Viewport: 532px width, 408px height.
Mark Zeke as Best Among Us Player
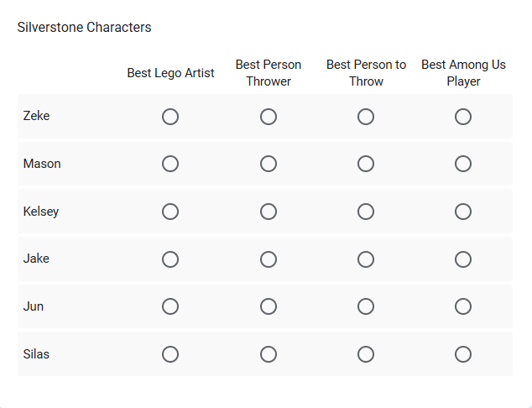point(463,117)
